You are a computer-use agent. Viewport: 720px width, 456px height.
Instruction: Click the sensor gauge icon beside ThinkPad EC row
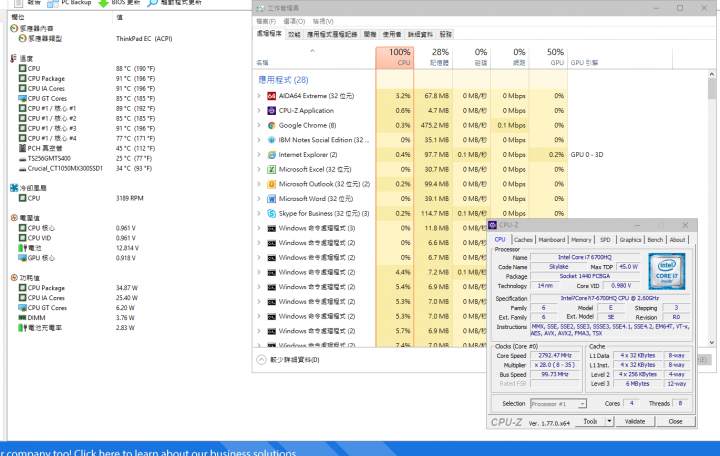point(22,39)
